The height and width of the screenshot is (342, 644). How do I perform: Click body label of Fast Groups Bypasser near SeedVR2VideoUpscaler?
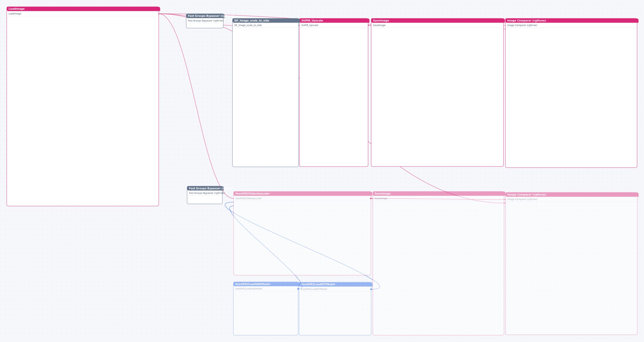(x=206, y=193)
